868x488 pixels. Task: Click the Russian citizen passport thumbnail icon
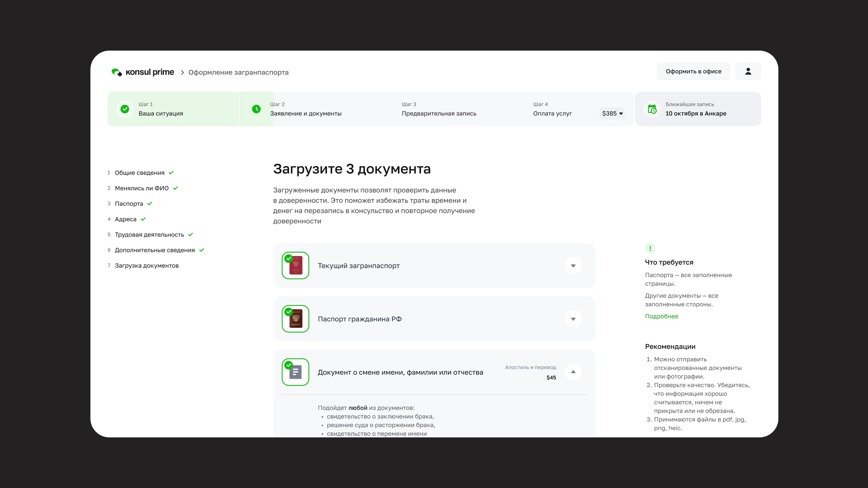point(295,319)
